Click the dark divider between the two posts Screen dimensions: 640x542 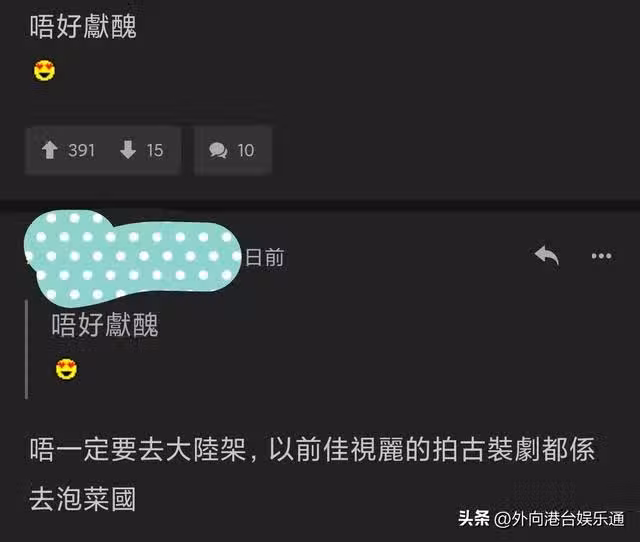(x=320, y=205)
